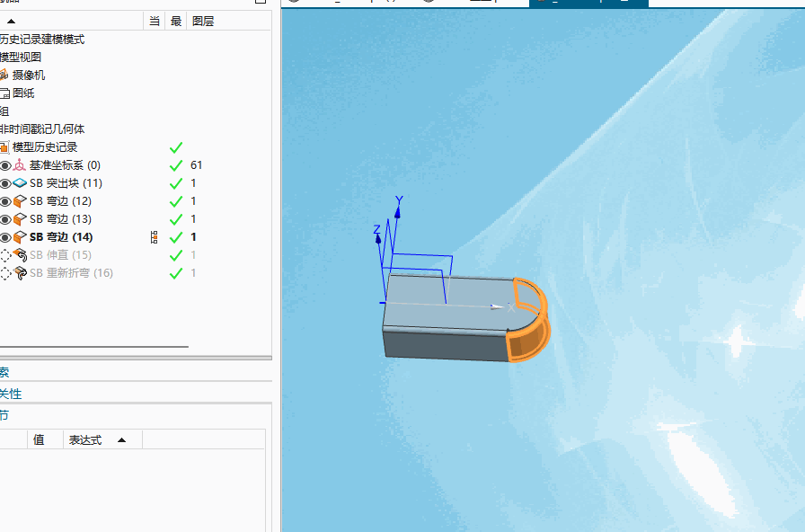Click layer value 1 on SB 弯边 (14) row
Screen dimensions: 805x532
click(193, 237)
